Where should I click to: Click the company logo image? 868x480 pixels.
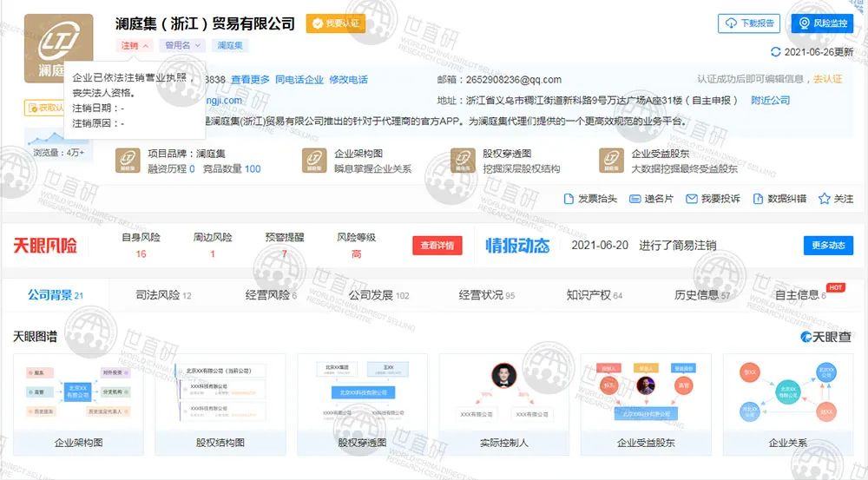pos(59,48)
